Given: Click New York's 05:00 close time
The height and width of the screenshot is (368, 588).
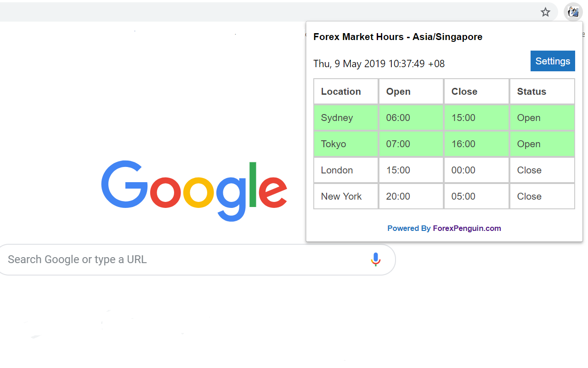Looking at the screenshot, I should (476, 196).
